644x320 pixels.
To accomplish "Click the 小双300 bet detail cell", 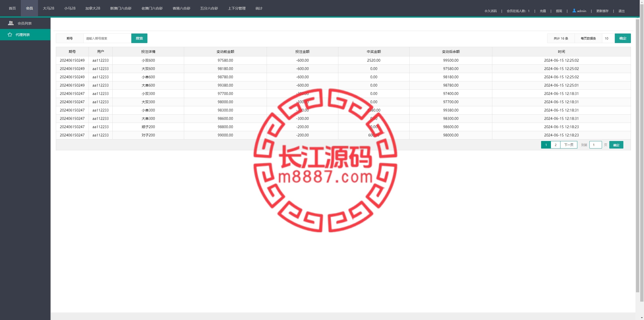I will tap(148, 94).
